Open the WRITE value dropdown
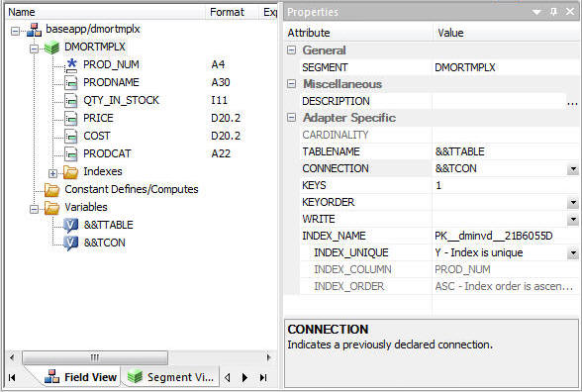The image size is (582, 392). (573, 220)
